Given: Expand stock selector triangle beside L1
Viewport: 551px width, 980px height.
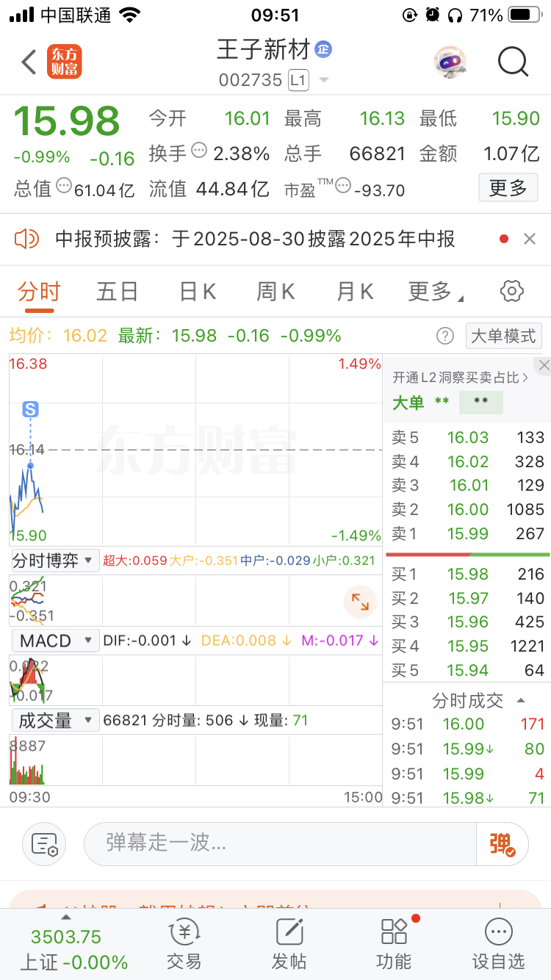Looking at the screenshot, I should (x=323, y=80).
